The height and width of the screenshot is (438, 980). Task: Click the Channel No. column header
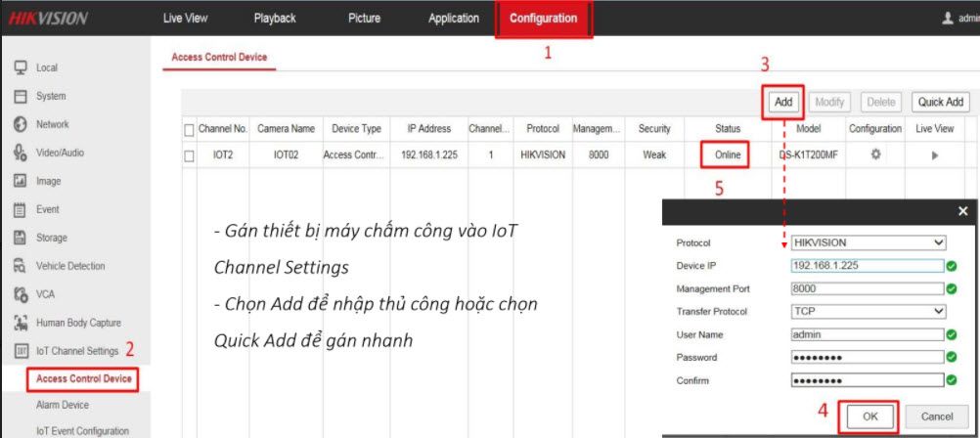tap(223, 129)
